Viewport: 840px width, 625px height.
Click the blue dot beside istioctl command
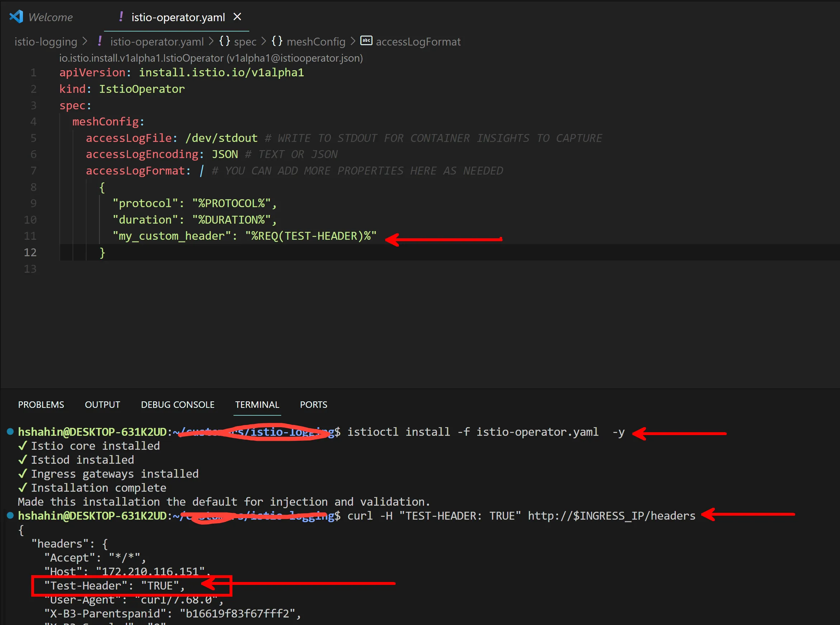[11, 431]
